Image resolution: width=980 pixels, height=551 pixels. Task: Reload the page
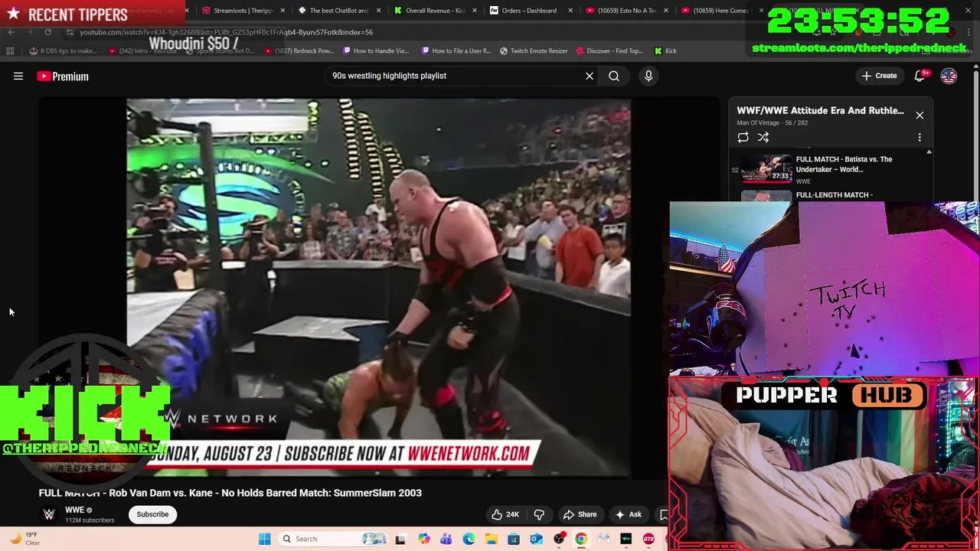pos(47,32)
